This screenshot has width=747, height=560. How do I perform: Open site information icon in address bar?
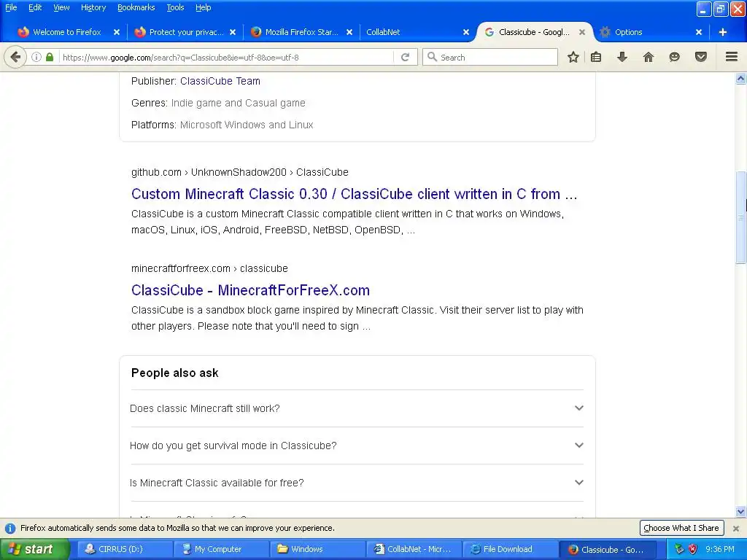click(x=36, y=57)
